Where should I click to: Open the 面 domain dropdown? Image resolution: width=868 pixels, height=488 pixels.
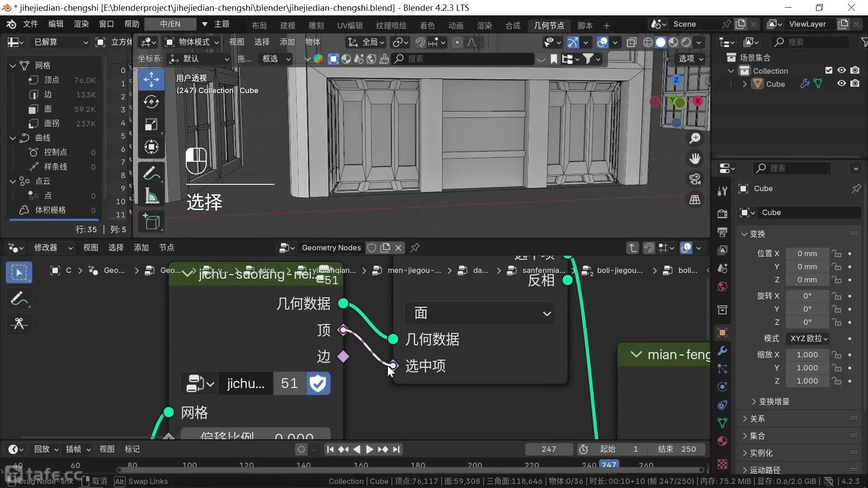(479, 313)
